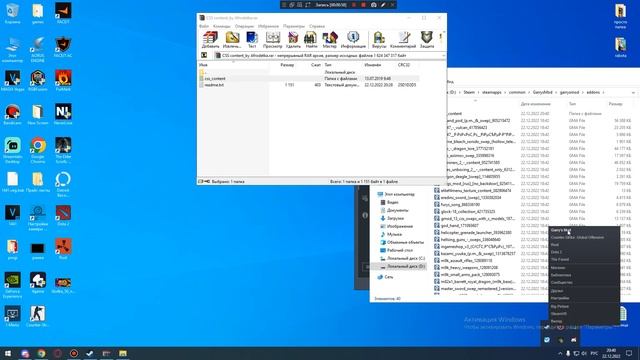Sort WinRAR list by Изменён column
Image resolution: width=640 pixels, height=360 pixels.
pos(373,65)
